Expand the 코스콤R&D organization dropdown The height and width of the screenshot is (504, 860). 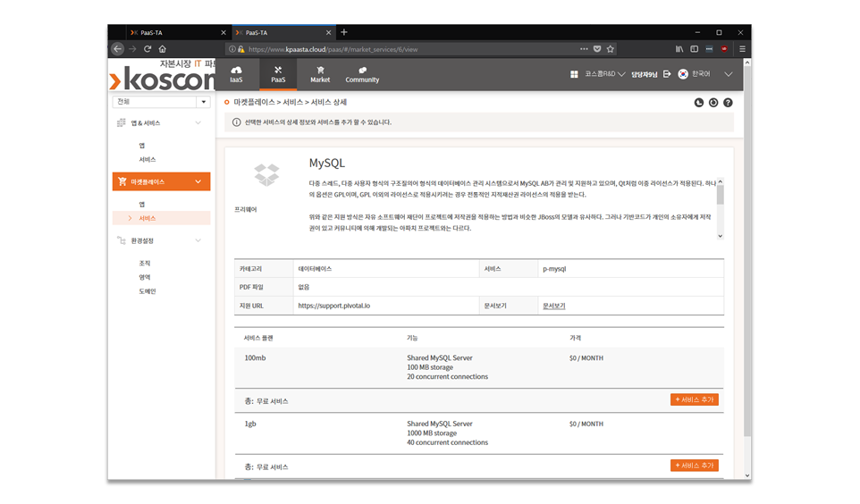pos(604,74)
